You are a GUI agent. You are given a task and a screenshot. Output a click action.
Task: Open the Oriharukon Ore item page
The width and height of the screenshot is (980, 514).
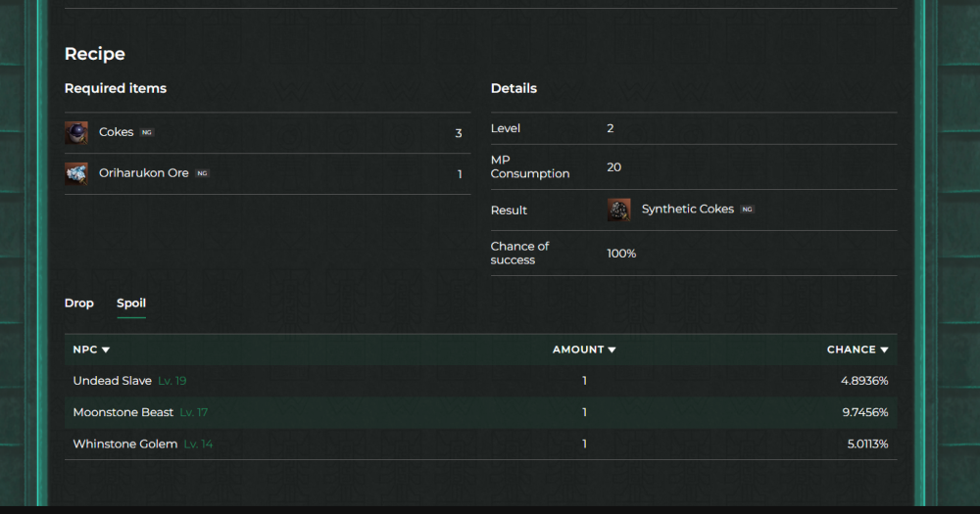[143, 173]
